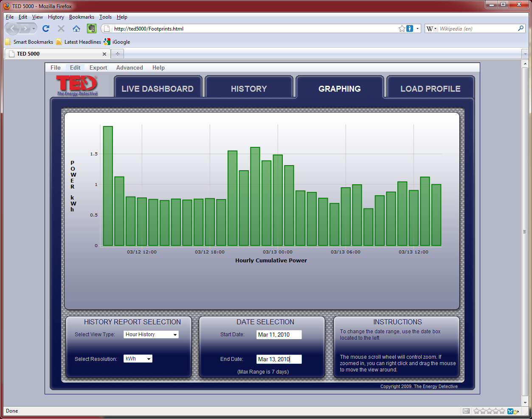Open the Latest Headlines feed bookmark
This screenshot has height=419, width=532.
coord(79,42)
